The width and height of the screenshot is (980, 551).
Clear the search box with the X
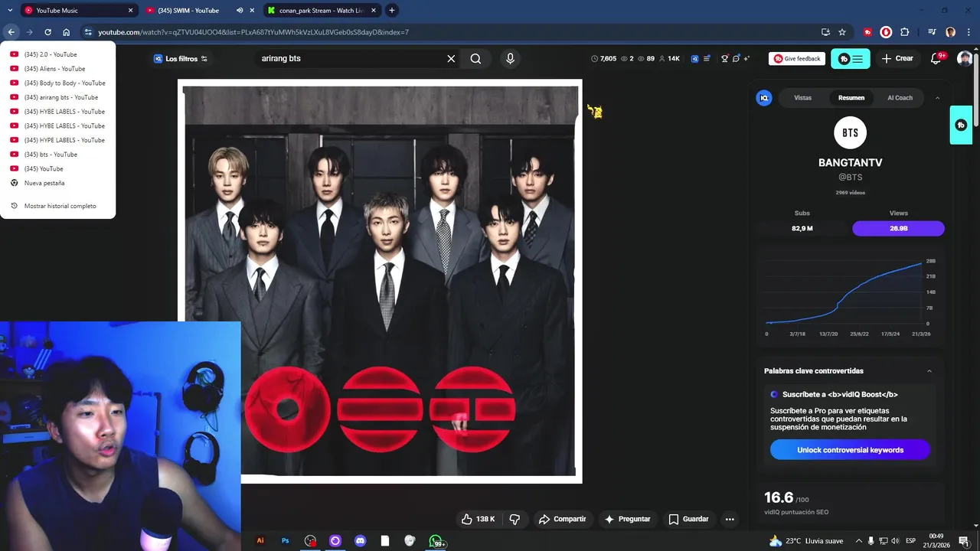(x=451, y=59)
